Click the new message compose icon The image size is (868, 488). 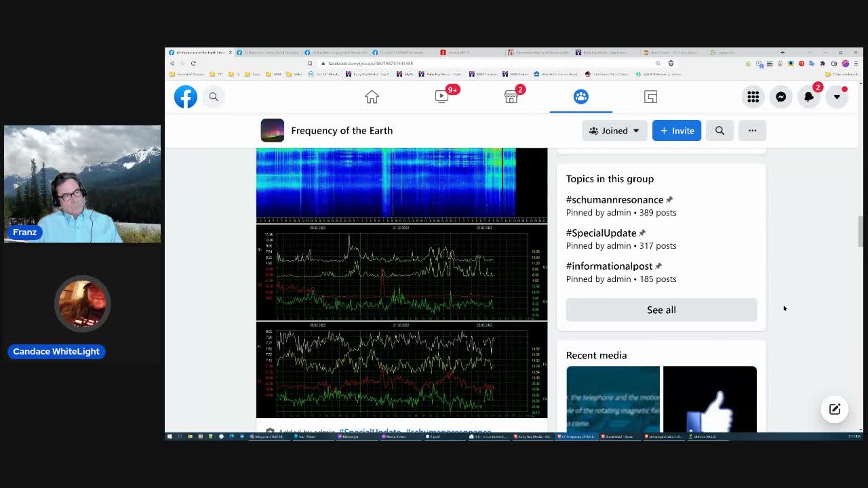coord(835,409)
